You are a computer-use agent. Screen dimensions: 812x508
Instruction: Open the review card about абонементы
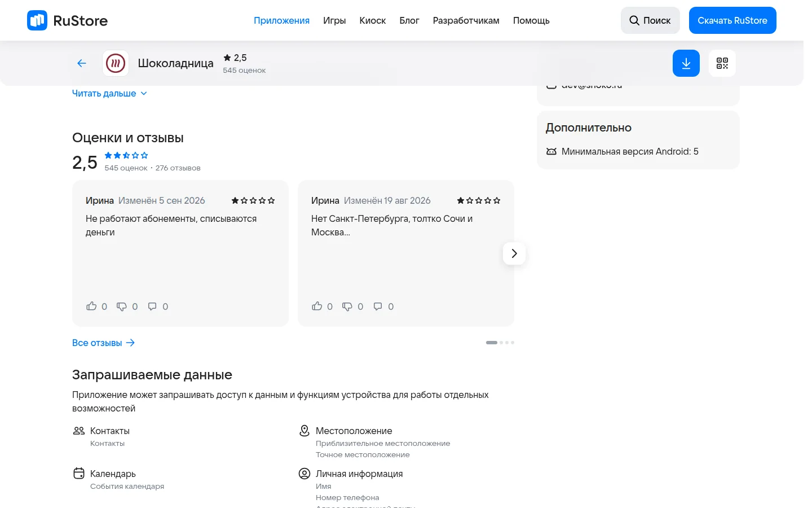click(x=180, y=253)
